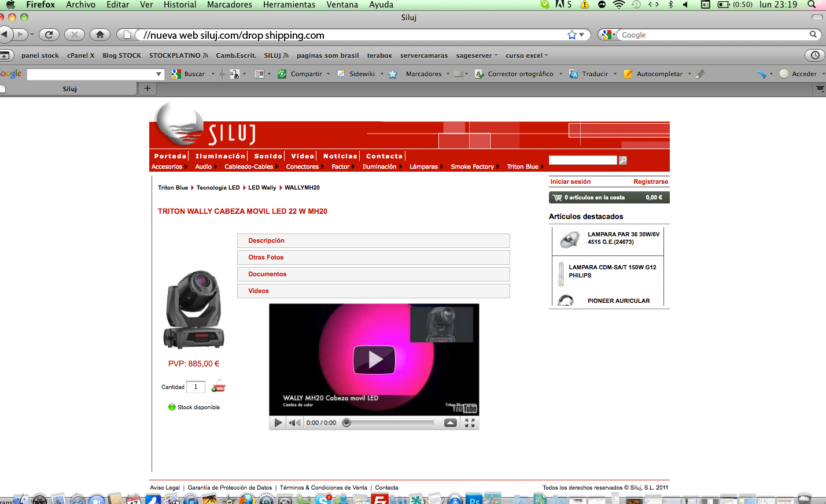This screenshot has width=826, height=504.
Task: Expand the Otras Fotos section
Action: (374, 257)
